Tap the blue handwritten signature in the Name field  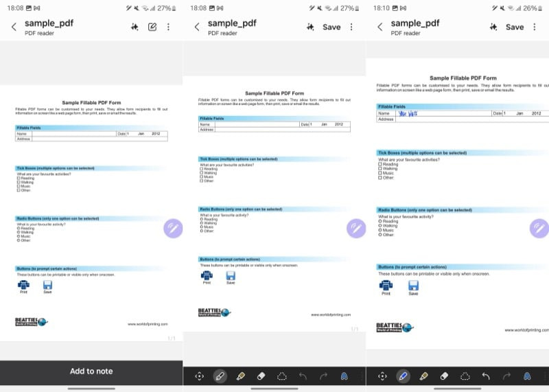point(408,113)
